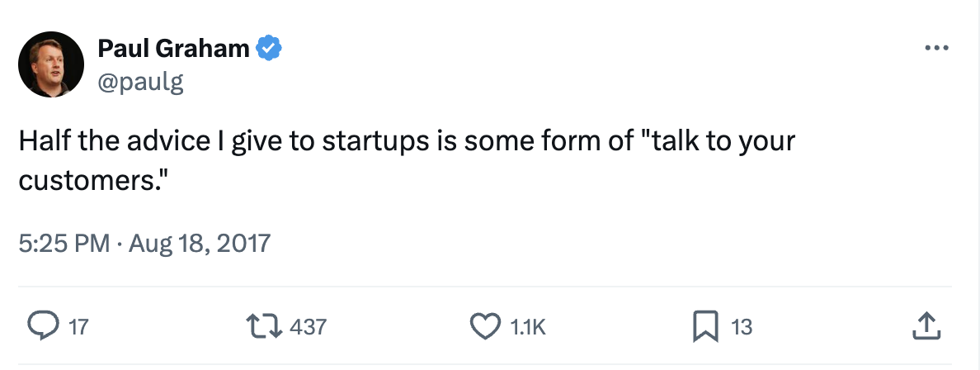Screen dimensions: 980x370
Task: Click the blue verified checkmark badge
Action: [268, 49]
